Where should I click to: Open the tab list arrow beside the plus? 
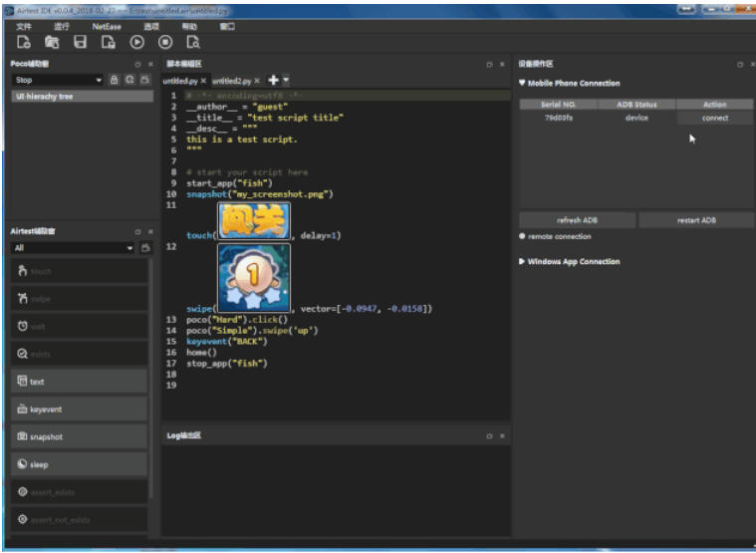[286, 80]
